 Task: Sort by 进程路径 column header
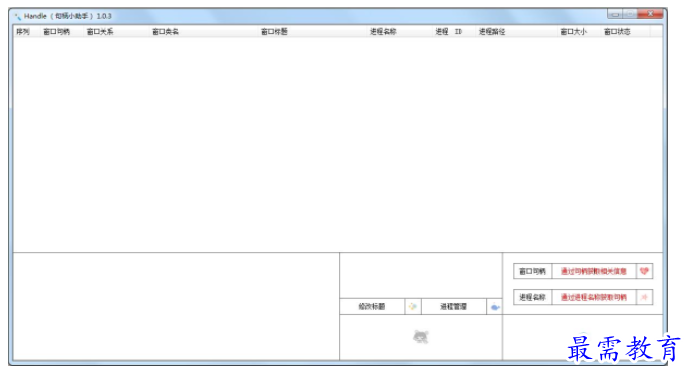[516, 32]
